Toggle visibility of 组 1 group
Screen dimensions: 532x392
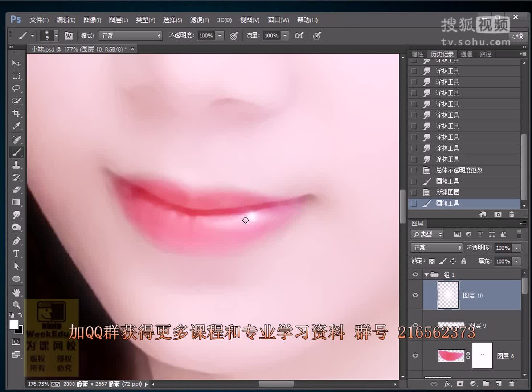[x=416, y=274]
